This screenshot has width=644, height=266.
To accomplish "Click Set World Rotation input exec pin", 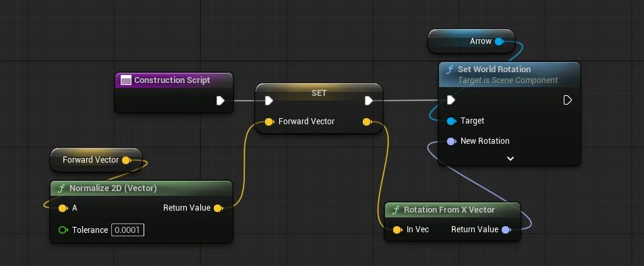I will click(x=451, y=100).
